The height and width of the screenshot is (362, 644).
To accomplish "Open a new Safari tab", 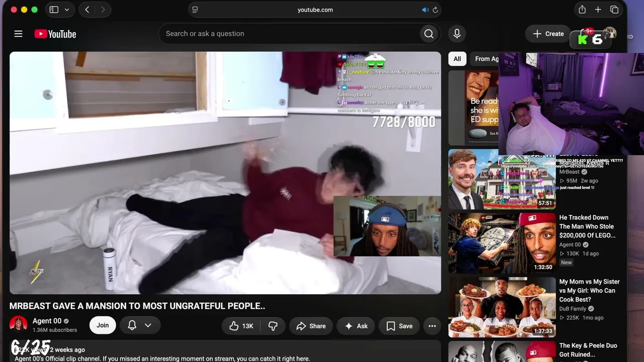I will coord(598,10).
